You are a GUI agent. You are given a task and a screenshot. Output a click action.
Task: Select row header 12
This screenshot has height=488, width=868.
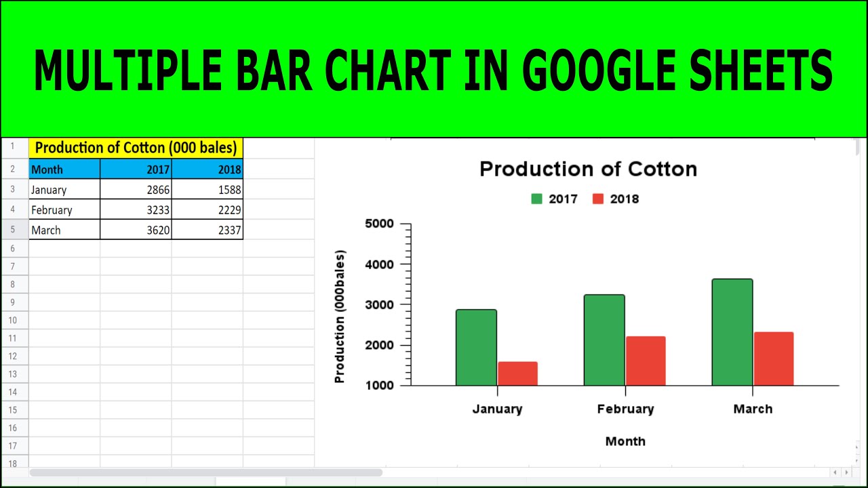(x=14, y=356)
